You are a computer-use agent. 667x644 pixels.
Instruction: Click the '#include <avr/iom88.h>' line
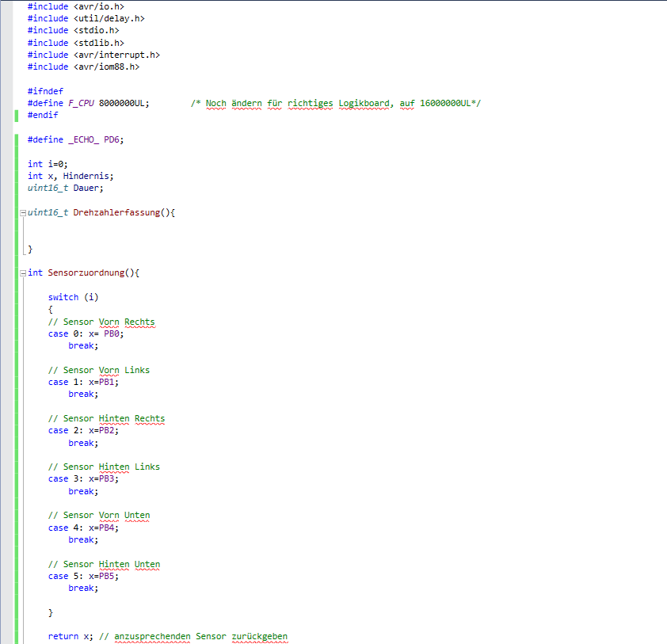point(83,67)
